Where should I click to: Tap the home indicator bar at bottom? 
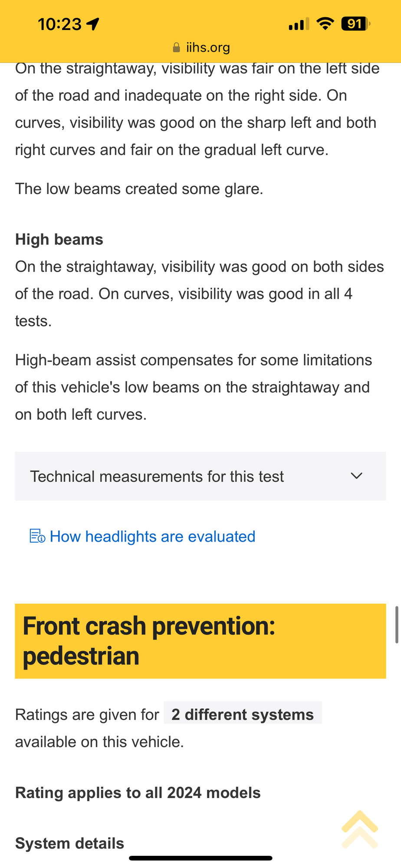(x=200, y=858)
